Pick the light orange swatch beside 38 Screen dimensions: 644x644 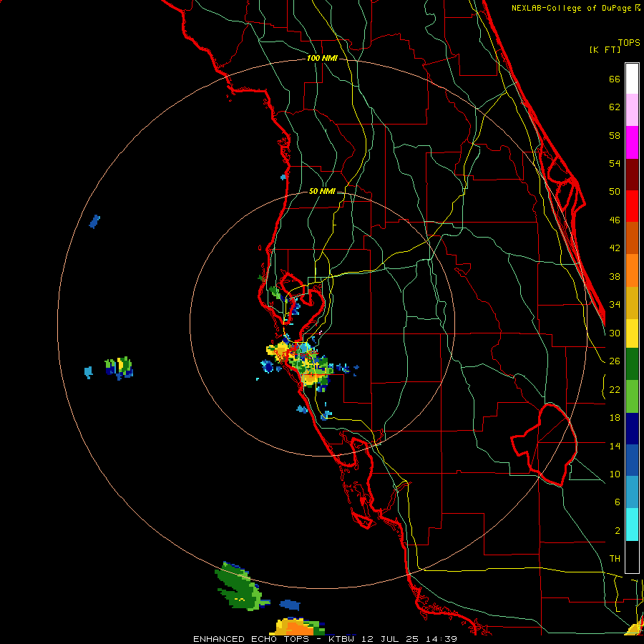[632, 270]
